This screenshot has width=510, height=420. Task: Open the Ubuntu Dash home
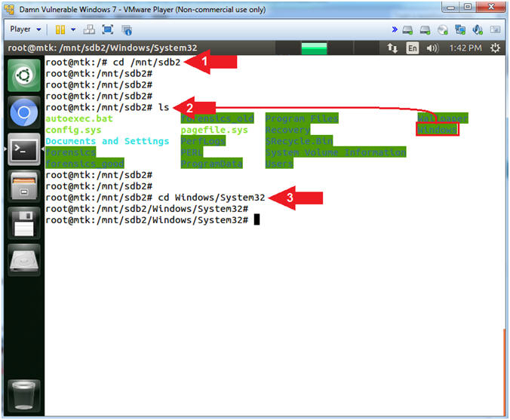pyautogui.click(x=24, y=75)
